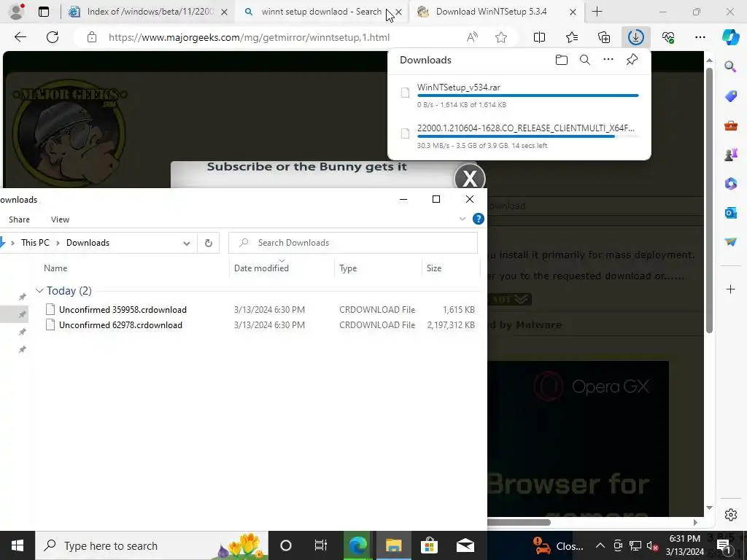The width and height of the screenshot is (747, 560).
Task: Open Edge Settings and more menu
Action: 700,37
